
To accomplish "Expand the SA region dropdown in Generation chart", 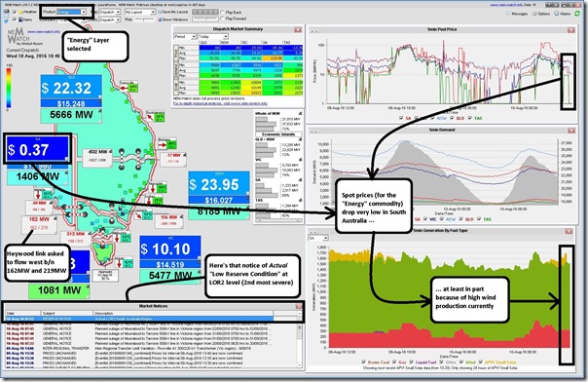I will pyautogui.click(x=318, y=239).
